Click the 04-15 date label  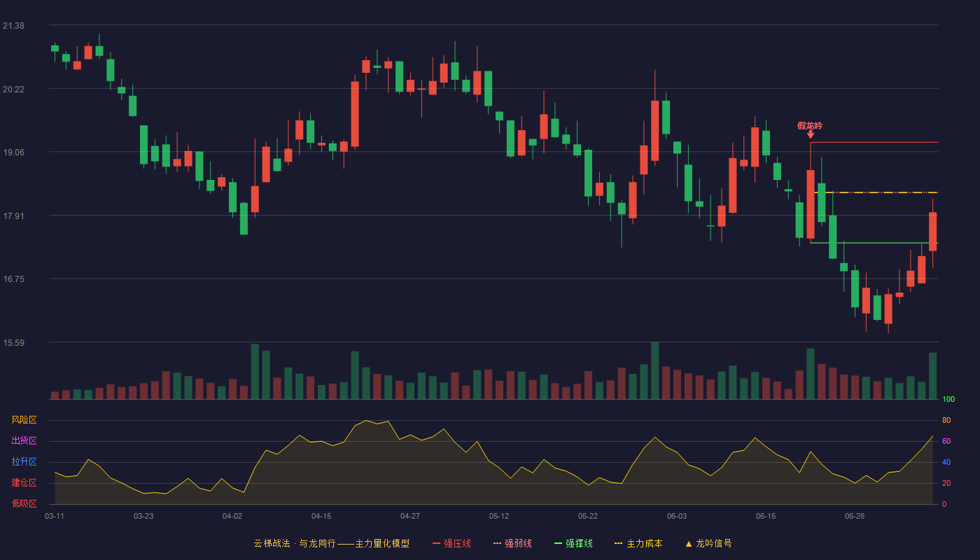[x=321, y=516]
